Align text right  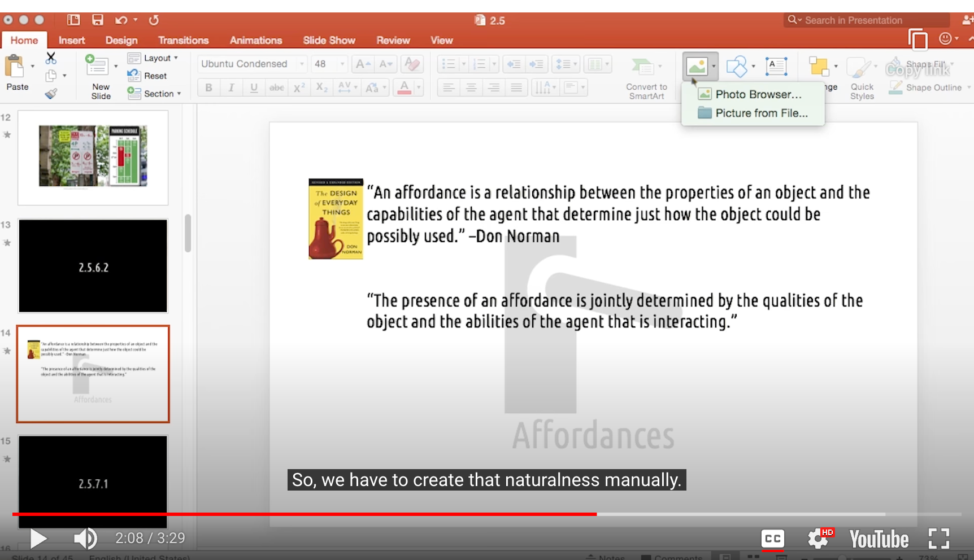(x=494, y=88)
